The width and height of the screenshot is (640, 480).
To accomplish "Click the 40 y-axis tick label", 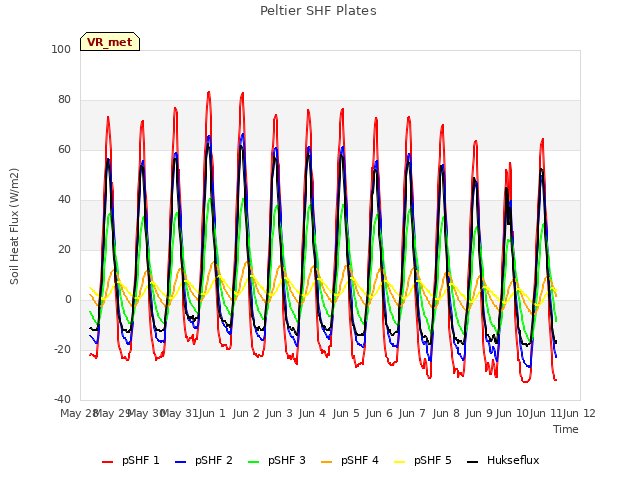I will [64, 200].
